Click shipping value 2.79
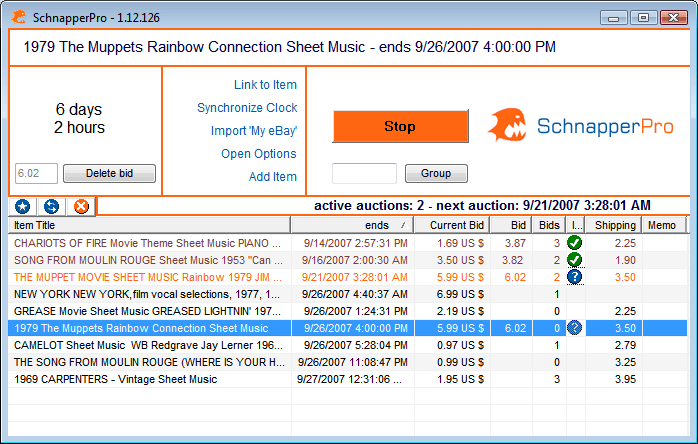Image resolution: width=698 pixels, height=444 pixels. 625,345
